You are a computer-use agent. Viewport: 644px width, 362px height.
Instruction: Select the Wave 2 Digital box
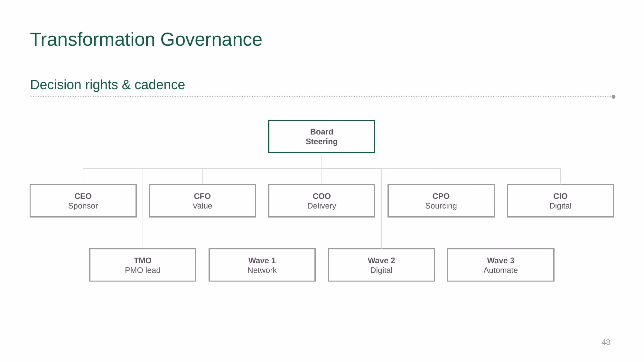[381, 265]
